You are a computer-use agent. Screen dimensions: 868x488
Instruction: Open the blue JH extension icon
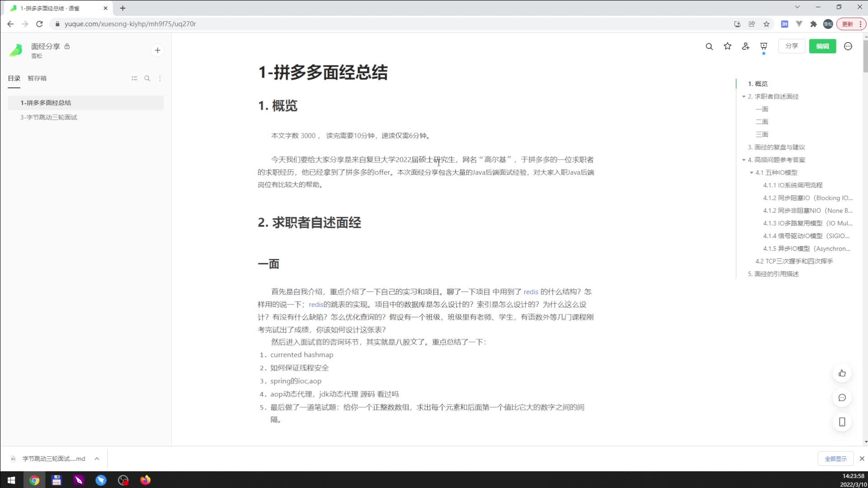784,24
